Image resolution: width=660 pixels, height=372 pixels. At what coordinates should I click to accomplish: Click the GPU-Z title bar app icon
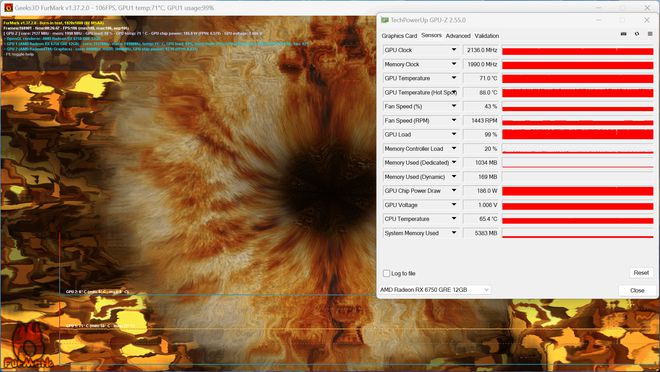point(384,20)
